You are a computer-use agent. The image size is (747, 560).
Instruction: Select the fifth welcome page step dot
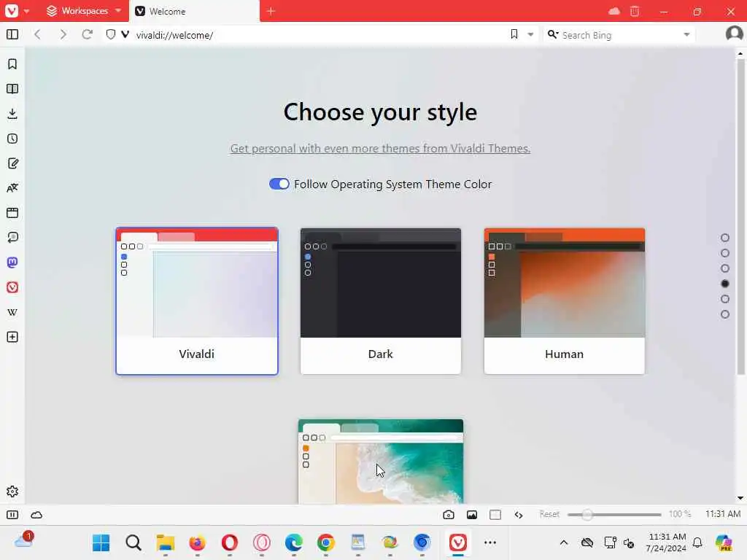tap(725, 299)
